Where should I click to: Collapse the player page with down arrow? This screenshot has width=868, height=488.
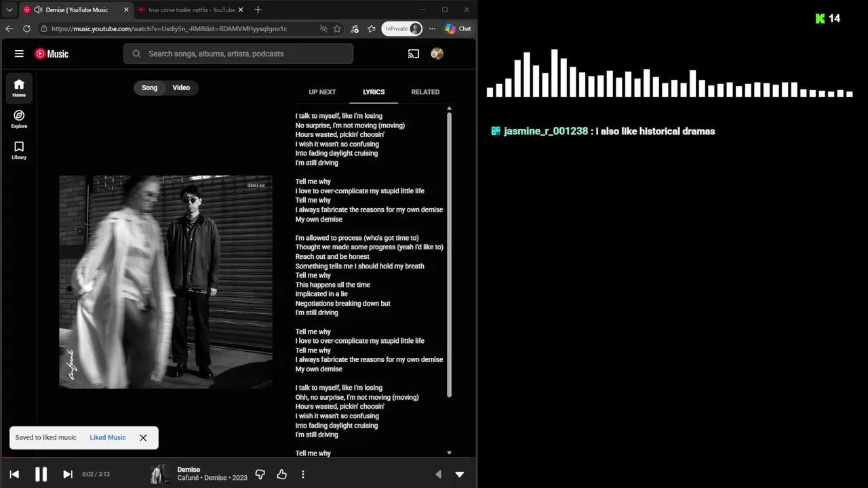460,474
